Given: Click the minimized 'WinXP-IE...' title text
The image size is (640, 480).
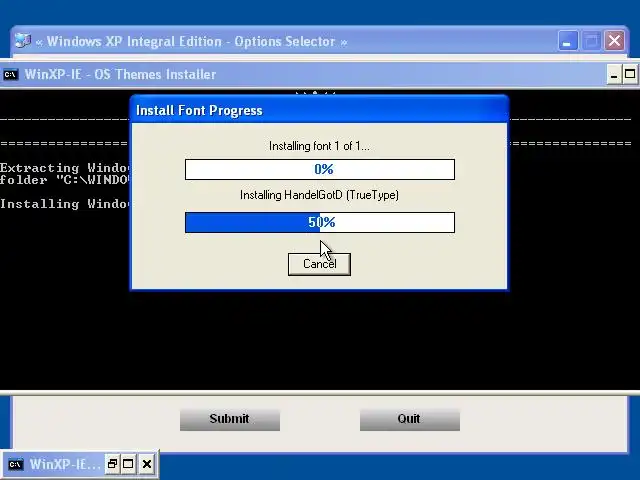Looking at the screenshot, I should click(65, 464).
